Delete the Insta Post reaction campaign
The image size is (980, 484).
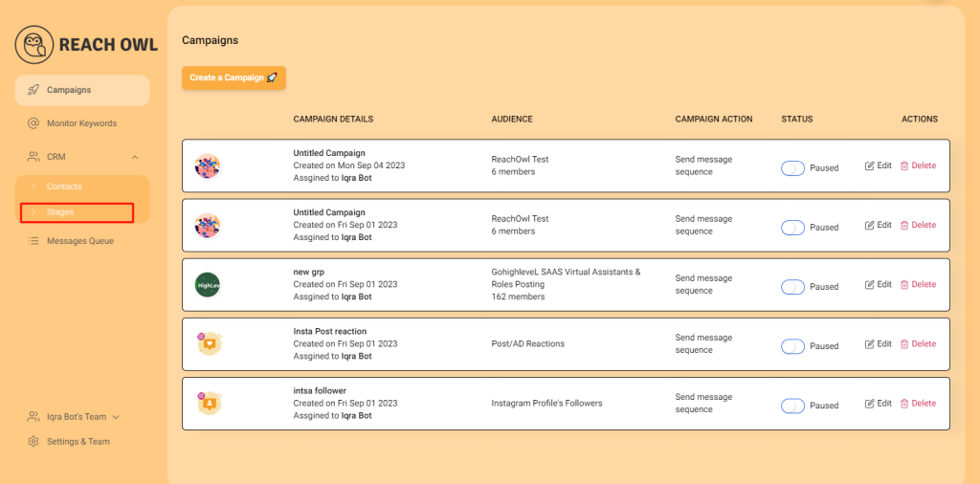coord(918,344)
